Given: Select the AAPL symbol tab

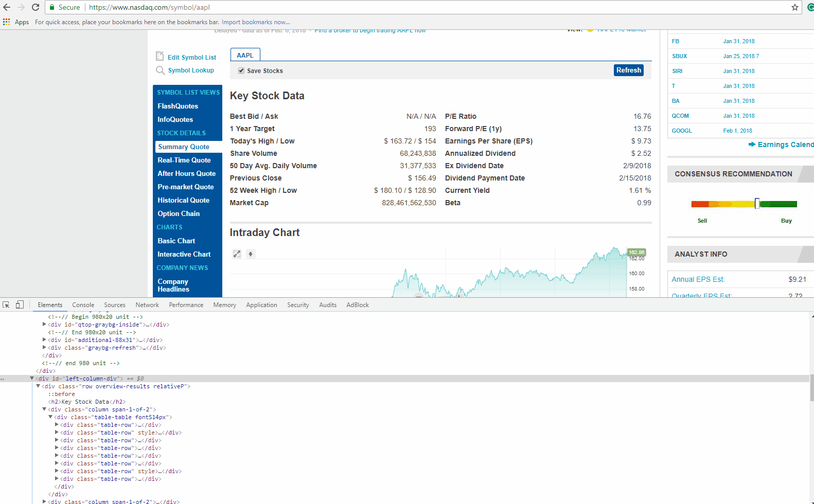Looking at the screenshot, I should (x=245, y=55).
